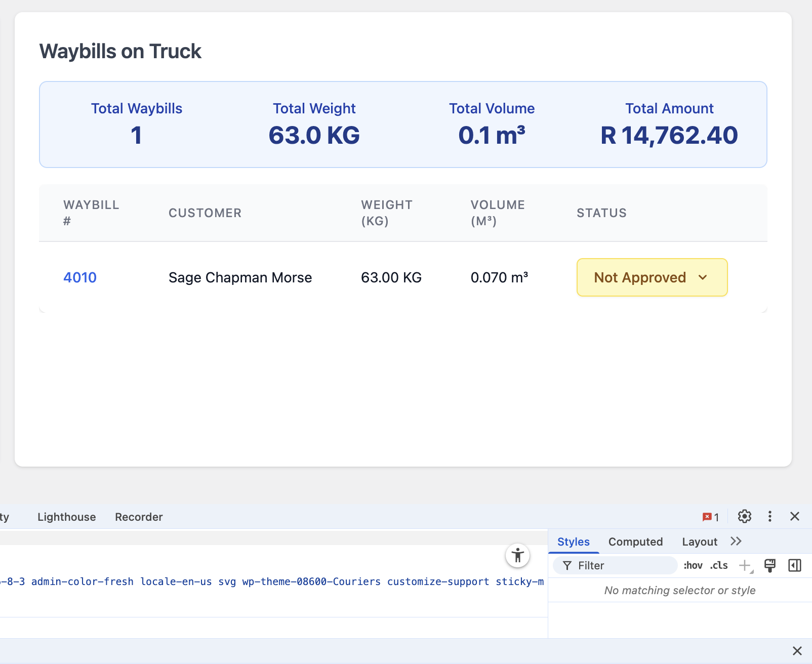Click the Total Weight 63.0 KG value
This screenshot has width=812, height=664.
click(314, 135)
